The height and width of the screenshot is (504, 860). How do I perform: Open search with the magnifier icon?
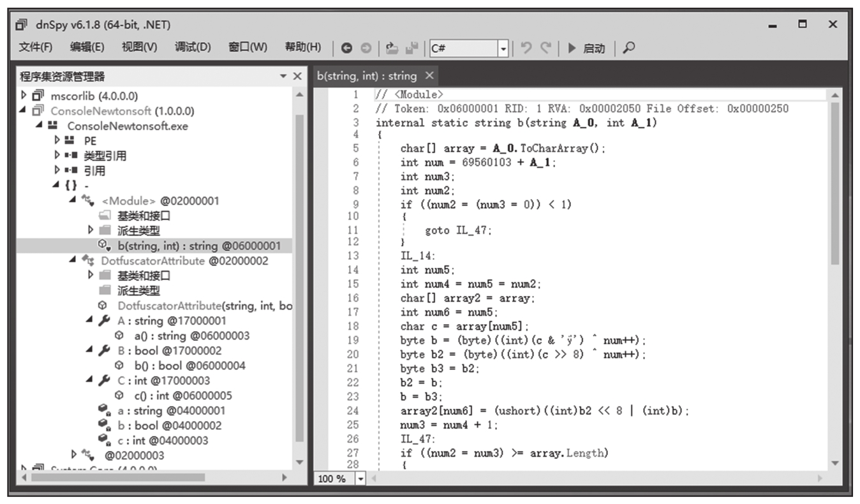coord(628,48)
